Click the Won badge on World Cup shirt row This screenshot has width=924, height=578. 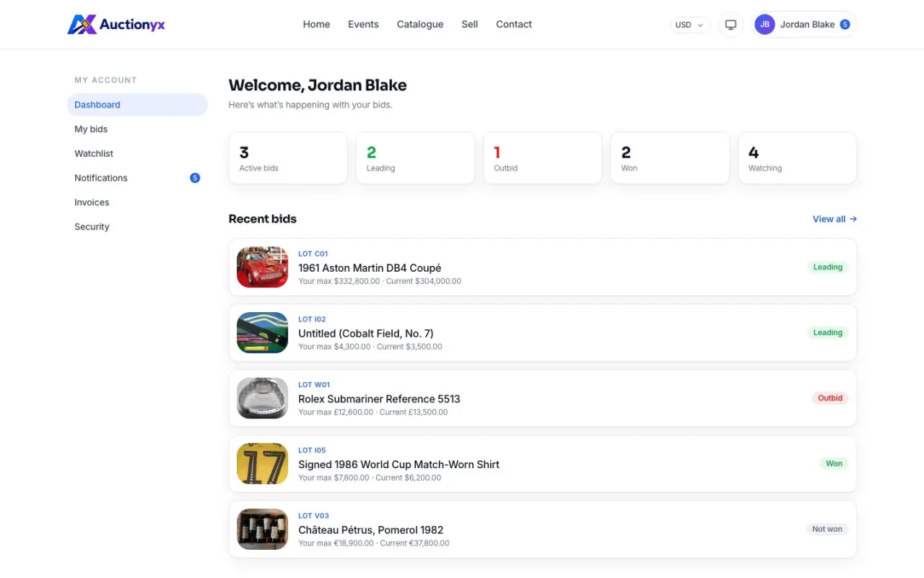(x=834, y=464)
